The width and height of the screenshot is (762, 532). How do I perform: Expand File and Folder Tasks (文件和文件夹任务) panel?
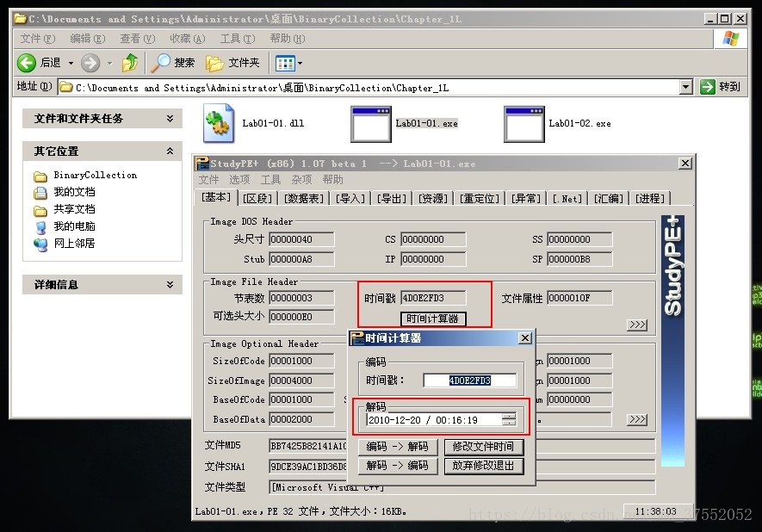click(x=170, y=119)
